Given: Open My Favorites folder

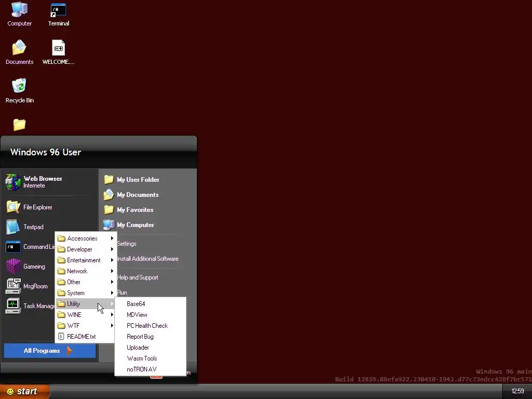Looking at the screenshot, I should tap(129, 210).
